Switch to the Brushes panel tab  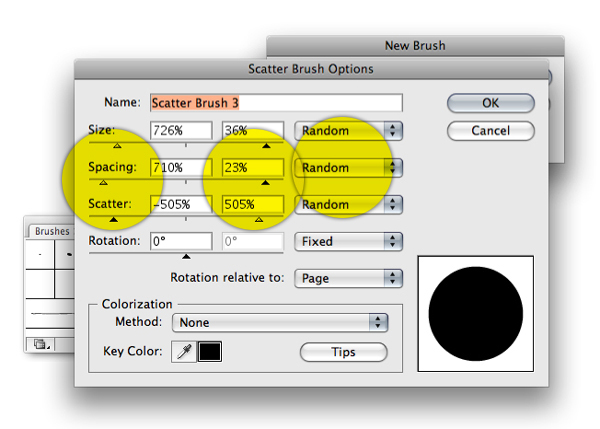coord(51,231)
